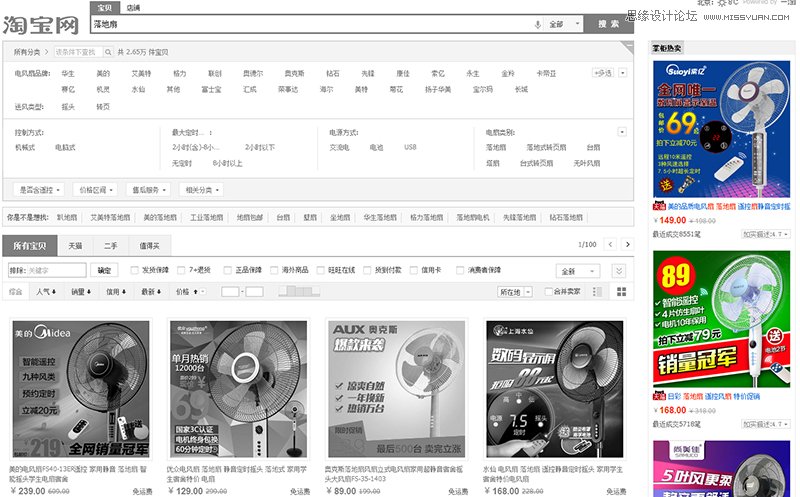Click the 天猫 badge icon under the 149.00 ad
The image size is (800, 497).
point(659,207)
